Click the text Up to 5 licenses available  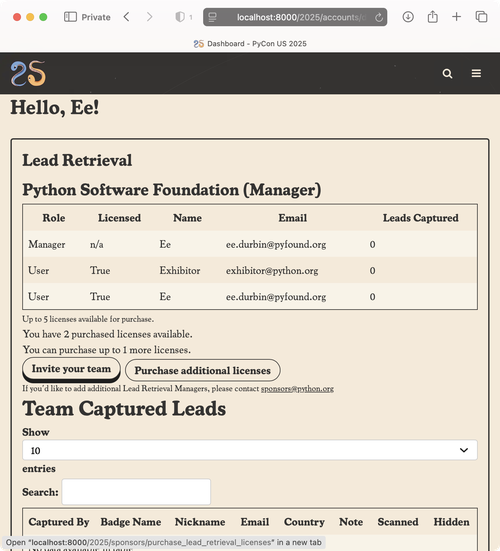pos(88,319)
